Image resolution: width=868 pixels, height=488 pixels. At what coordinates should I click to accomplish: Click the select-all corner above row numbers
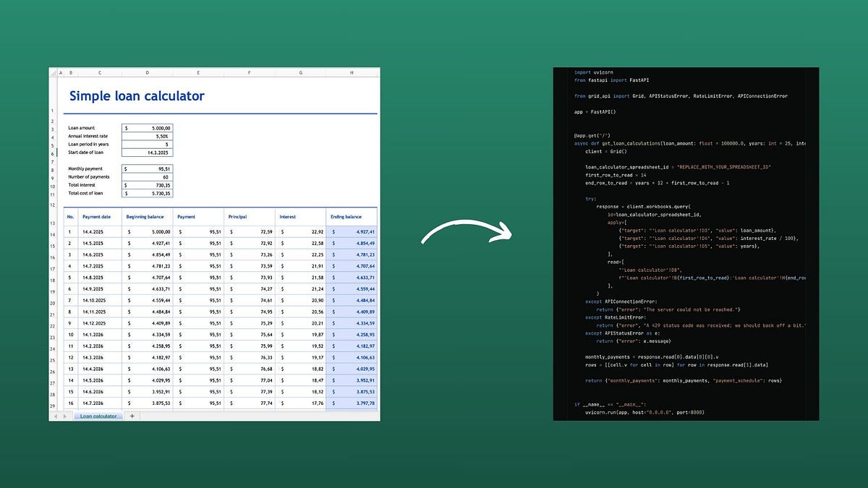pos(54,72)
